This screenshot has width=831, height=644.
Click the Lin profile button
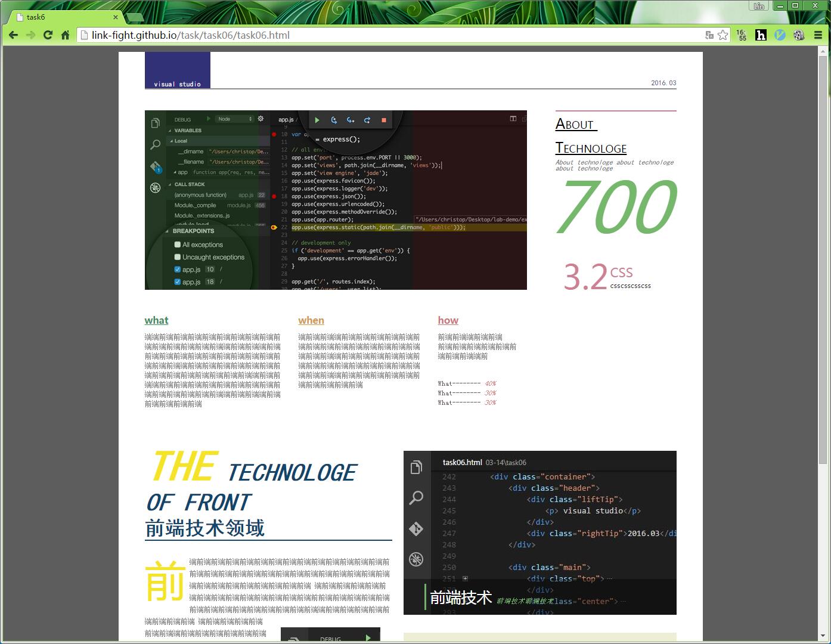pyautogui.click(x=759, y=6)
